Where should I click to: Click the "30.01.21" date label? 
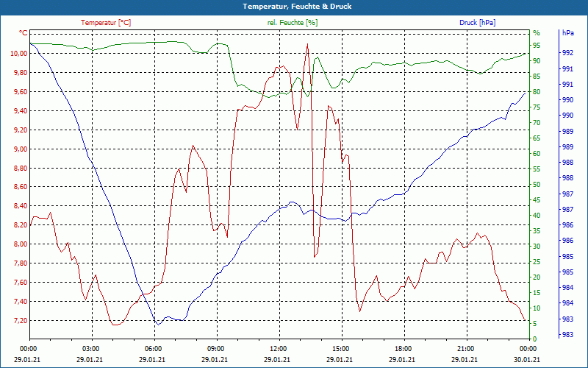[x=527, y=360]
